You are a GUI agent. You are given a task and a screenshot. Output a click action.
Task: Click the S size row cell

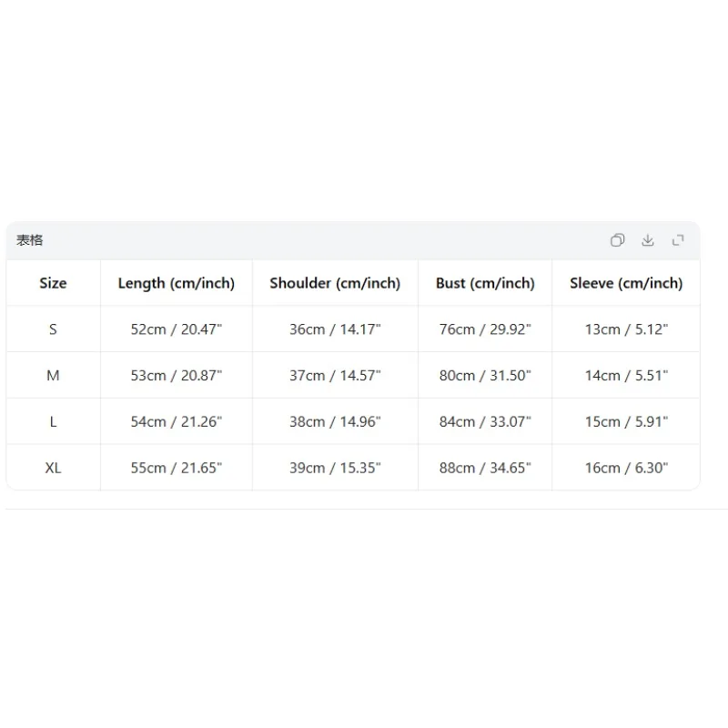[53, 329]
